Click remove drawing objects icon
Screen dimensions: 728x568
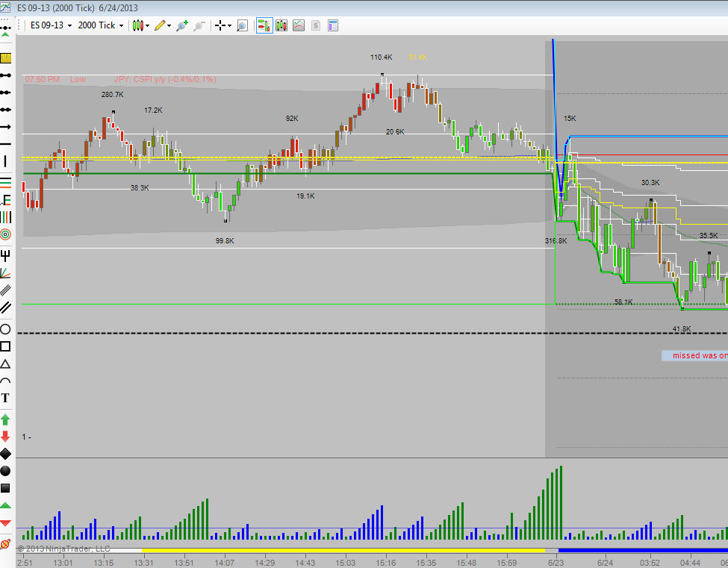click(x=5, y=543)
